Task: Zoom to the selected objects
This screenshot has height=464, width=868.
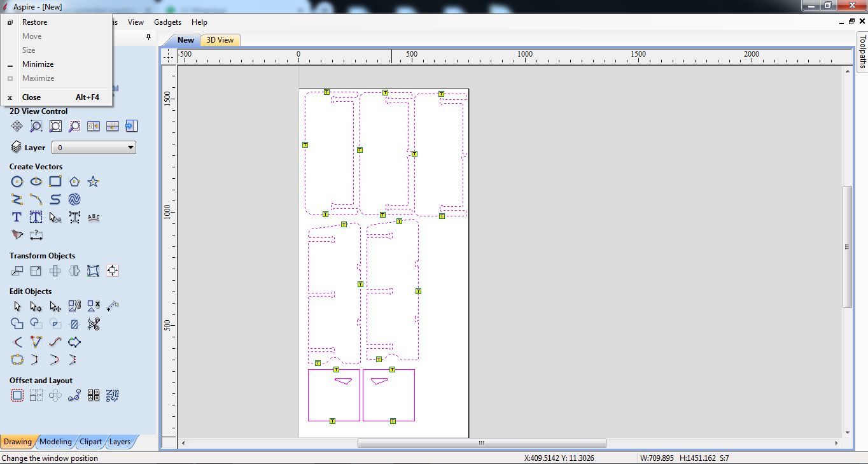Action: (74, 126)
